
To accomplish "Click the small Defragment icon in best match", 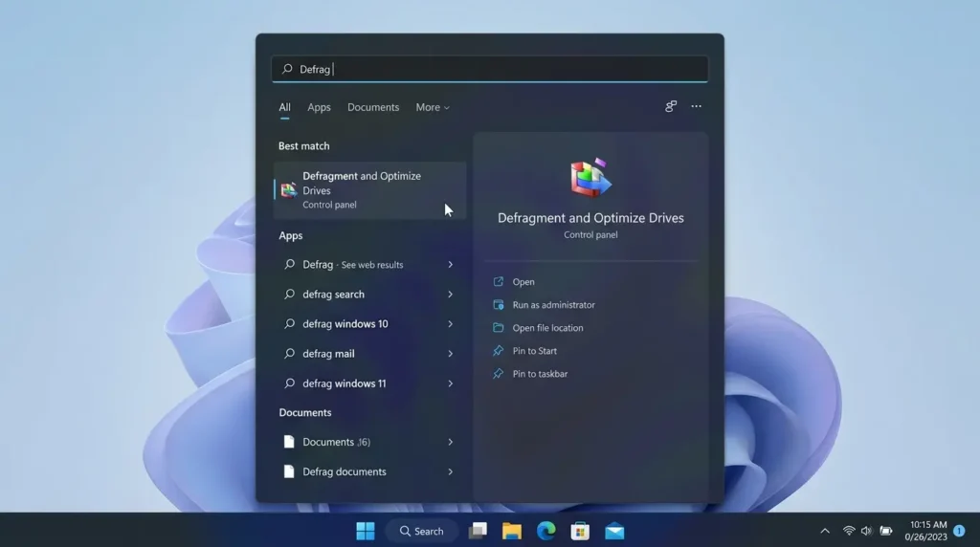I will tap(288, 190).
